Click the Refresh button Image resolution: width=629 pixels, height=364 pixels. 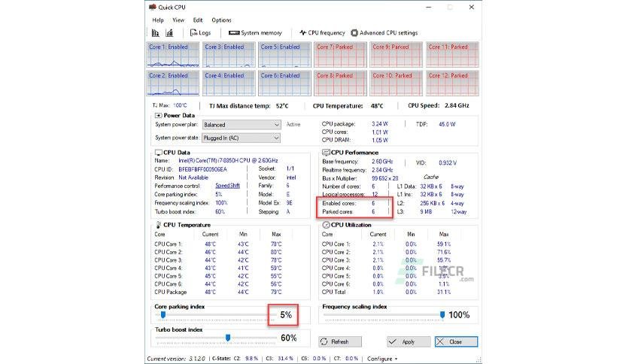click(x=340, y=341)
